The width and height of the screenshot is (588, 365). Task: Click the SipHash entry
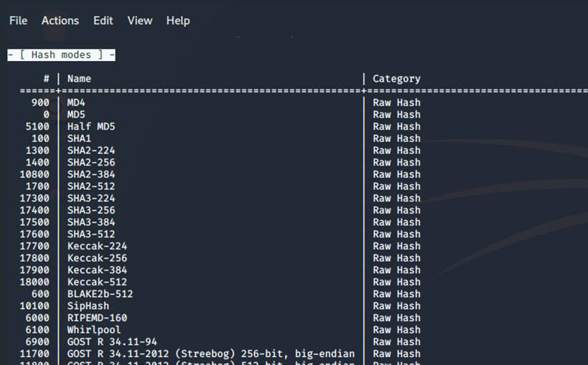point(88,306)
